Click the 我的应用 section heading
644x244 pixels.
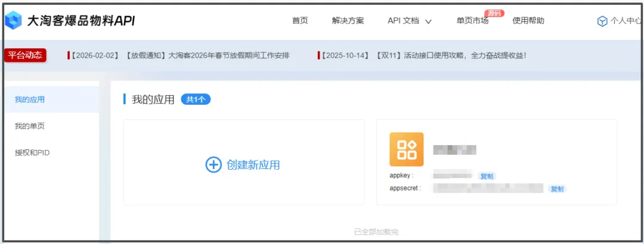tap(153, 99)
